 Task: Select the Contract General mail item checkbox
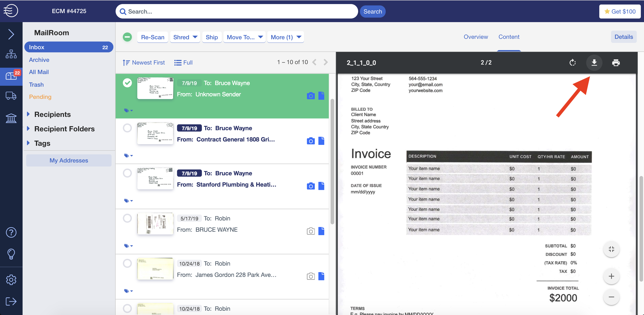pos(127,128)
